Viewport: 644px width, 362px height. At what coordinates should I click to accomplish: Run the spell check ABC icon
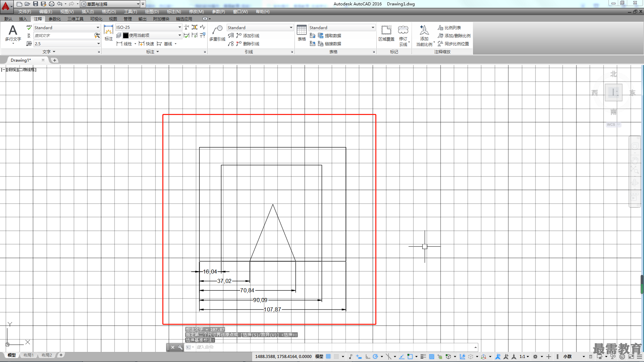click(x=29, y=27)
